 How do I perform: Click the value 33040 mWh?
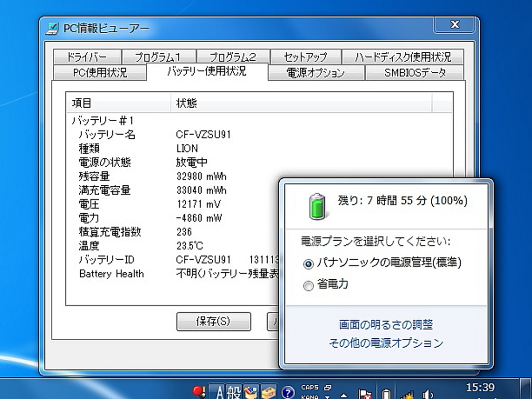(x=201, y=190)
